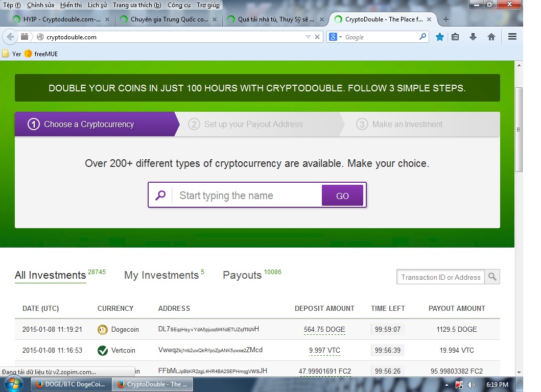The width and height of the screenshot is (541, 392).
Task: Switch to CryptoDouble - The... taskbar window
Action: [153, 384]
